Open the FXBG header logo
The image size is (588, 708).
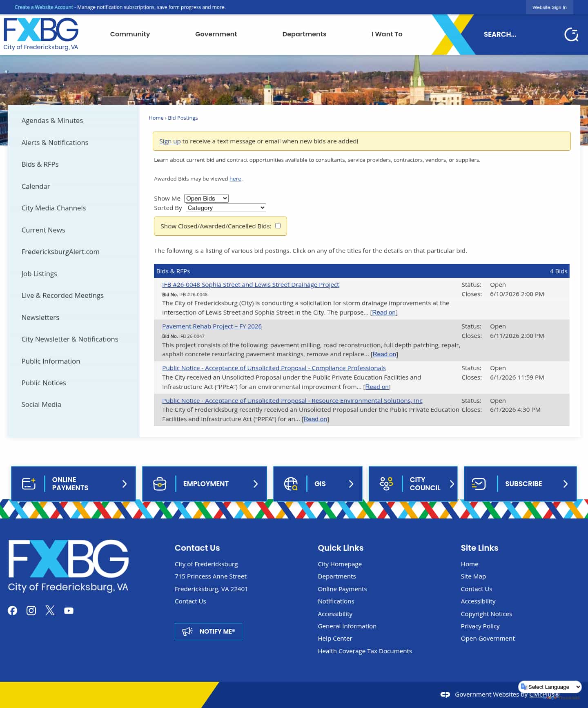pyautogui.click(x=41, y=34)
